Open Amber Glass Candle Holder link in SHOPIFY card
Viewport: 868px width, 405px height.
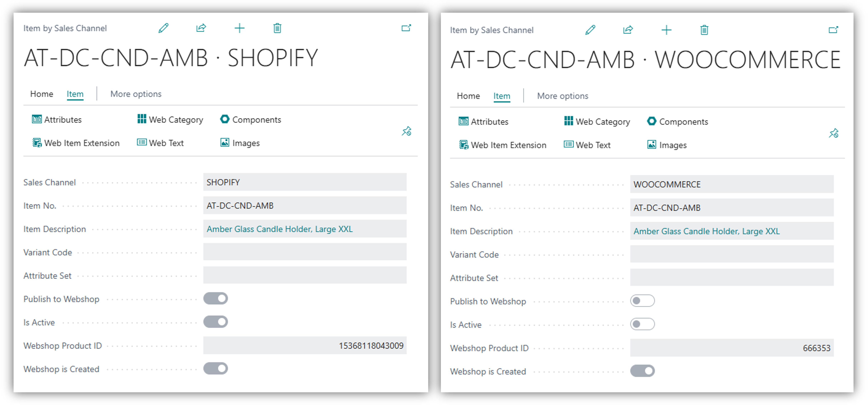point(280,229)
